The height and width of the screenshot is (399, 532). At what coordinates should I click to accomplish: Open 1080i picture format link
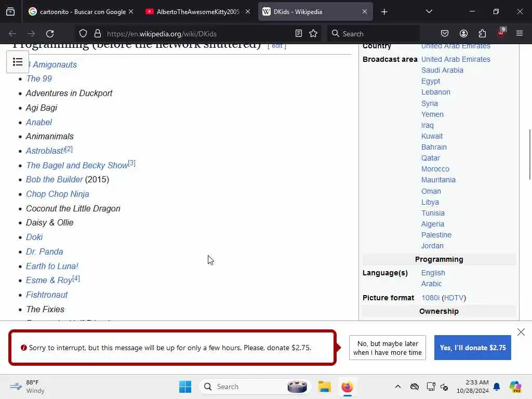click(x=430, y=298)
